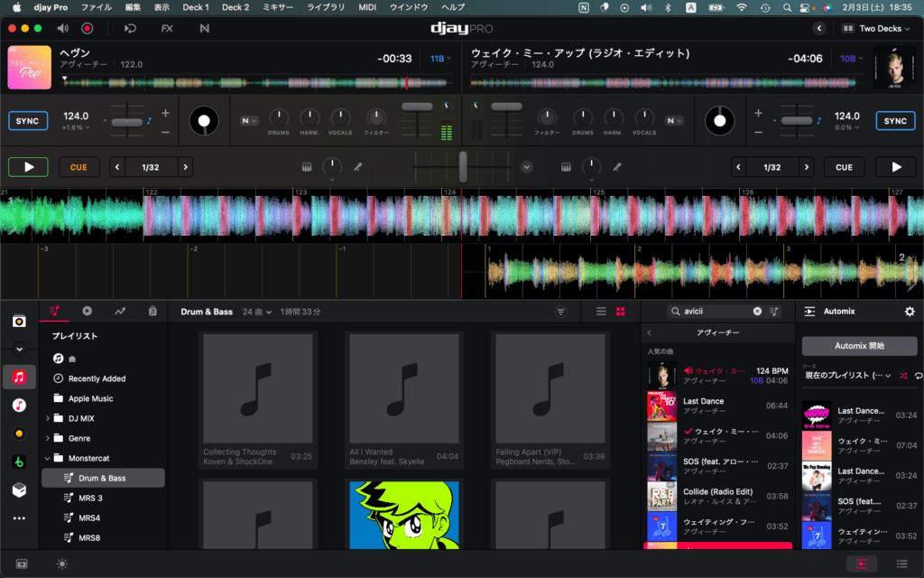This screenshot has width=924, height=578.
Task: Open the play history tab icon in the library
Action: pos(88,311)
